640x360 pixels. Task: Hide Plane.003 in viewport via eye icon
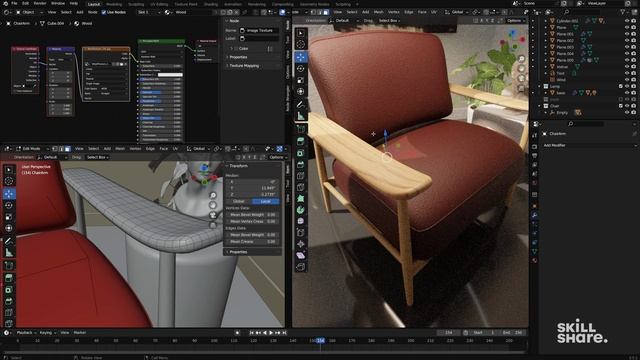point(627,47)
